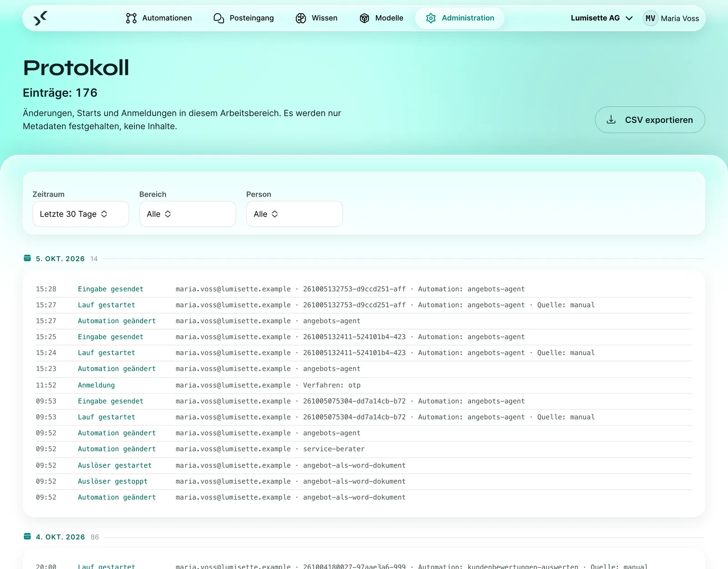Viewport: 728px width, 569px height.
Task: Click the calendar icon beside 4. OKT. 2026
Action: [27, 536]
